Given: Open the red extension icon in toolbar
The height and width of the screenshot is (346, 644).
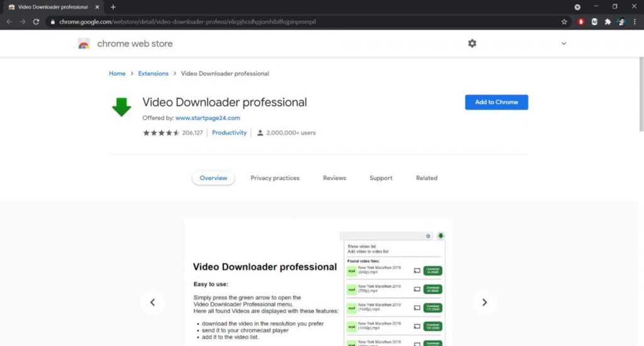Looking at the screenshot, I should point(580,22).
